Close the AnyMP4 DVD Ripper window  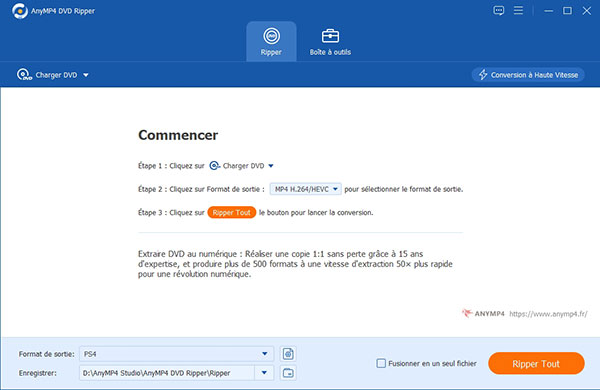coord(587,11)
